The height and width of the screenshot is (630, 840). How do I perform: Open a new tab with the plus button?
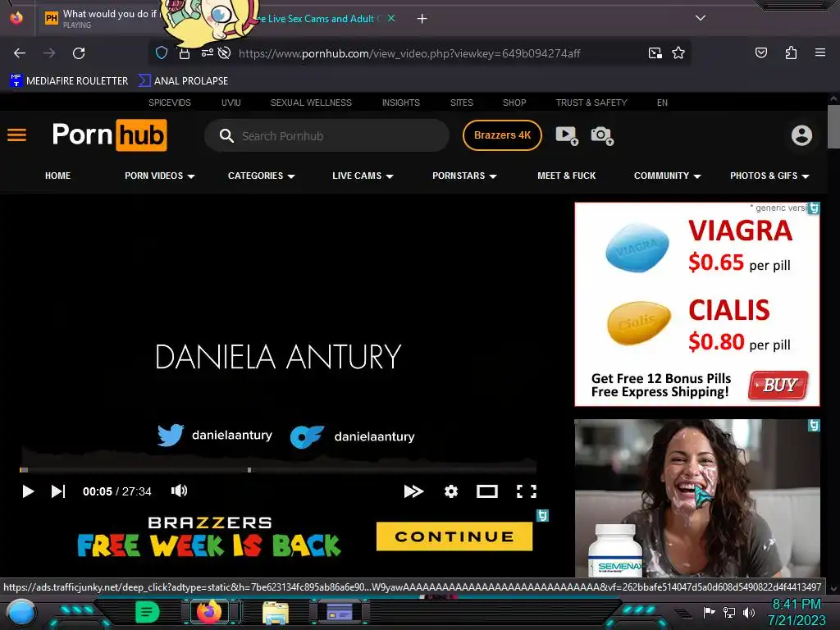coord(422,19)
